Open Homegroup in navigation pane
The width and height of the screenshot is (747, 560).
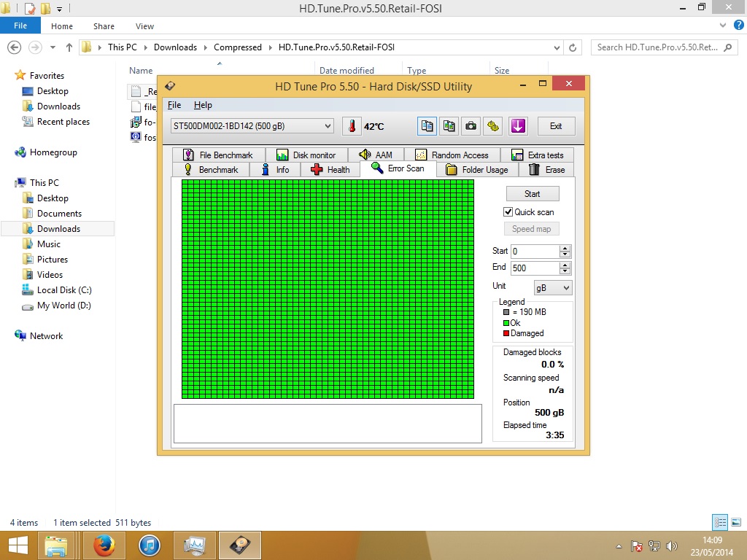point(53,152)
